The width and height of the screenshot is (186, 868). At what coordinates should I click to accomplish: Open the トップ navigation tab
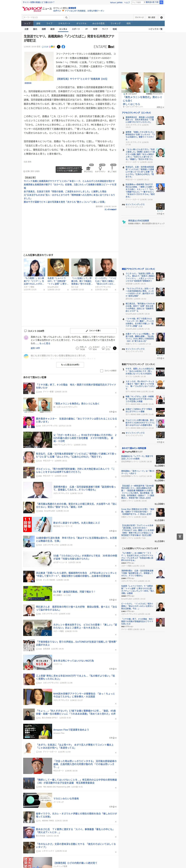(x=27, y=24)
